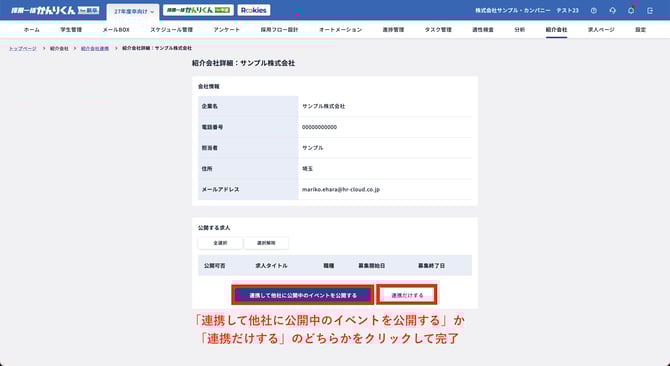Select the 紹介会社 menu tab
Image resolution: width=670 pixels, height=366 pixels.
coord(556,30)
